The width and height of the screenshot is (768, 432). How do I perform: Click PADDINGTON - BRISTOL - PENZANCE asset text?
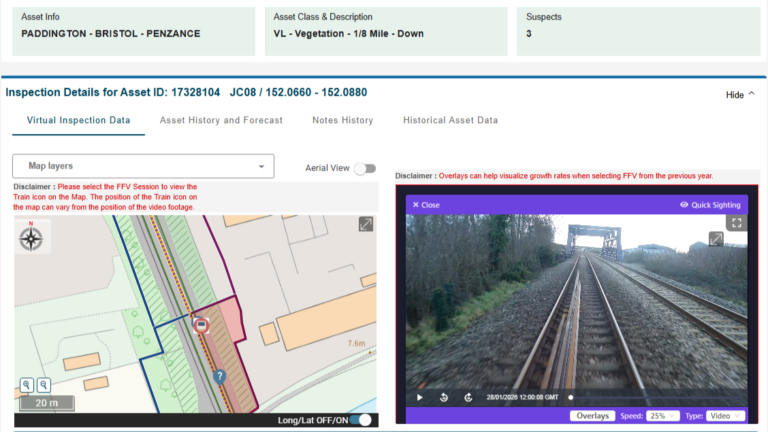[111, 34]
